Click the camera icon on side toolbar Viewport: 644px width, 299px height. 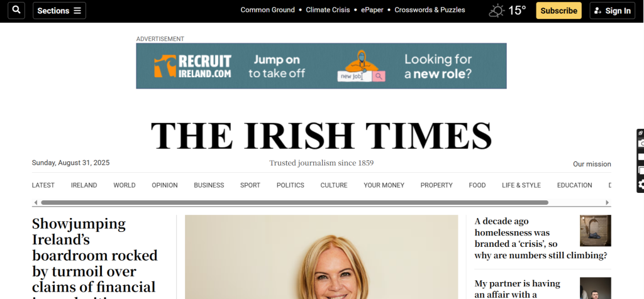click(x=641, y=143)
